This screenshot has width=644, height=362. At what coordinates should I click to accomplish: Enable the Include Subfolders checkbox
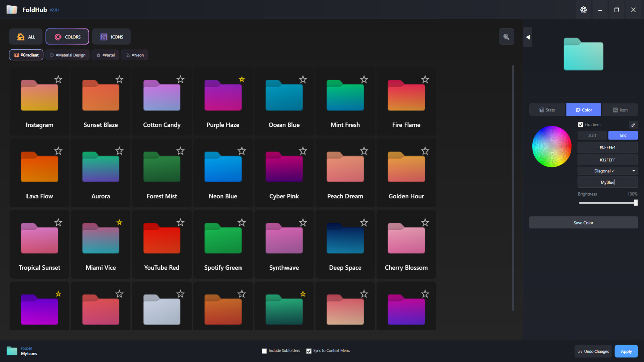point(264,351)
